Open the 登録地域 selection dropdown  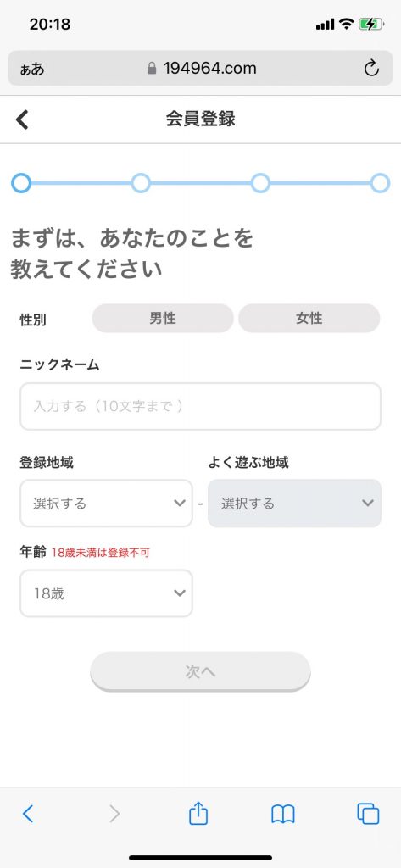(106, 504)
